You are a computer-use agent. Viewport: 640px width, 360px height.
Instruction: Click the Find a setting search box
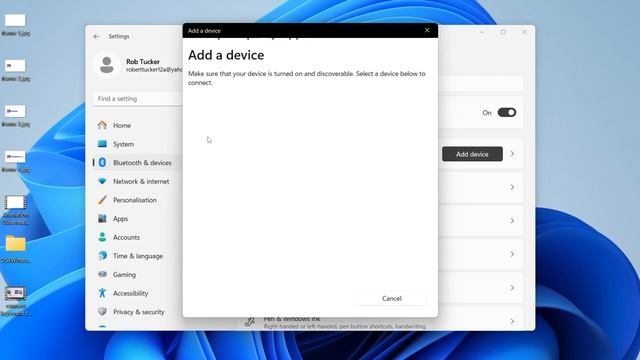138,99
